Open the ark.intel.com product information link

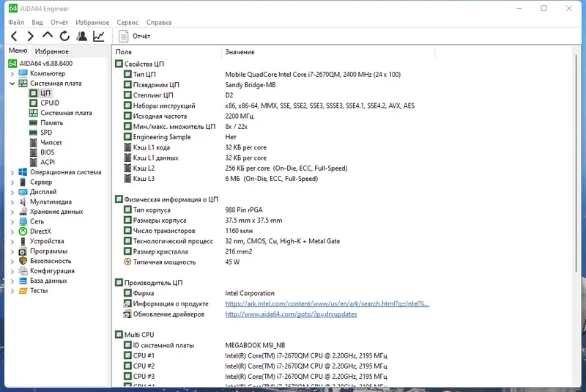tap(327, 304)
